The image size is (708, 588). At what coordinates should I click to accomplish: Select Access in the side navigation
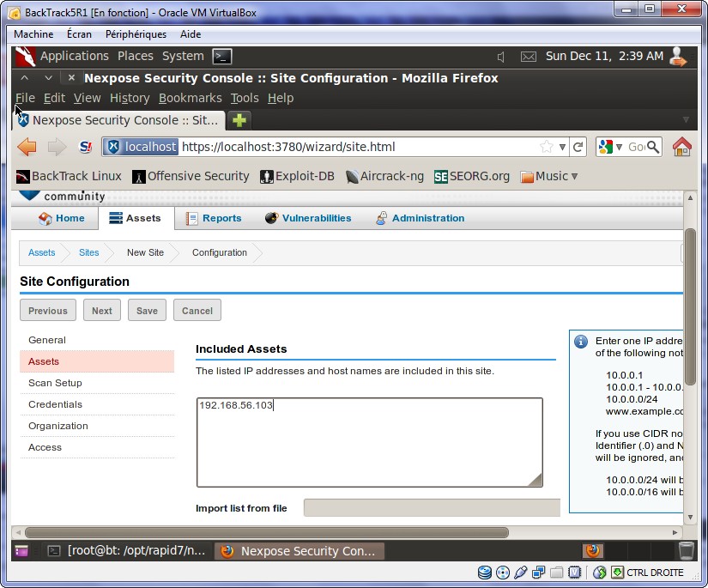pos(97,447)
